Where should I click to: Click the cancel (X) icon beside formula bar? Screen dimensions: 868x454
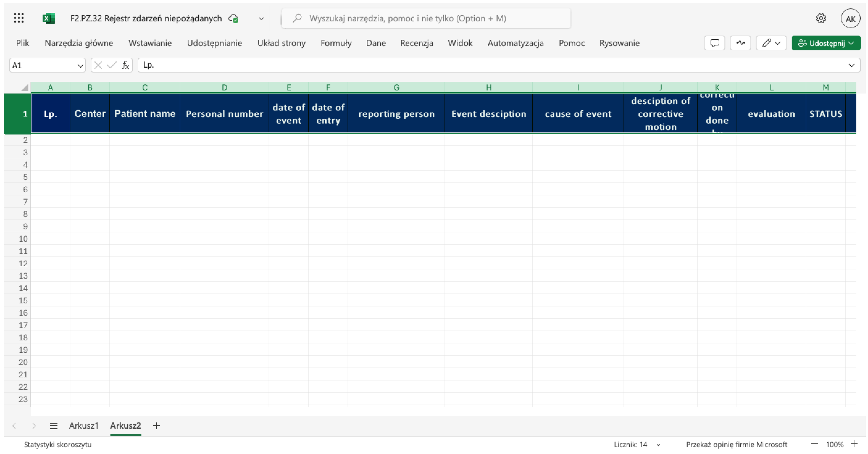98,65
